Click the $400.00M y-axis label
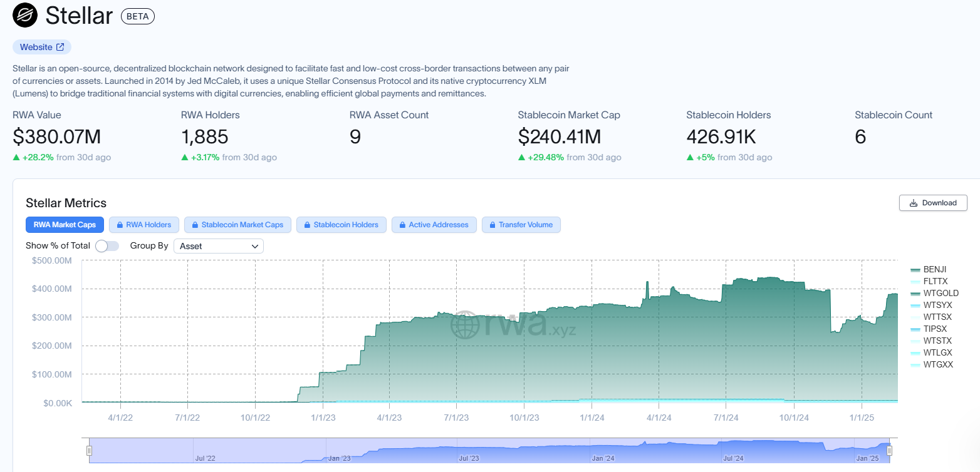The width and height of the screenshot is (980, 472). [51, 289]
